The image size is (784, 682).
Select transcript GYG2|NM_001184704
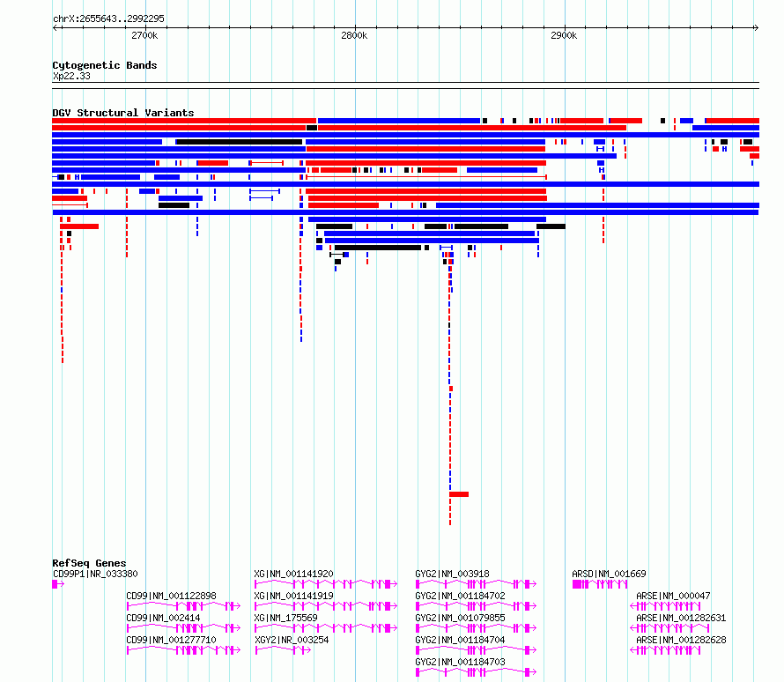[x=461, y=640]
